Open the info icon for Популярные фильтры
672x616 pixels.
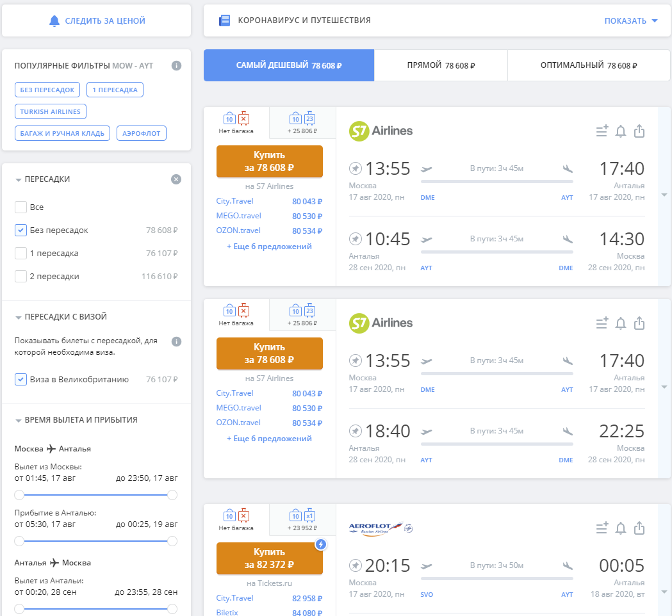coord(176,65)
